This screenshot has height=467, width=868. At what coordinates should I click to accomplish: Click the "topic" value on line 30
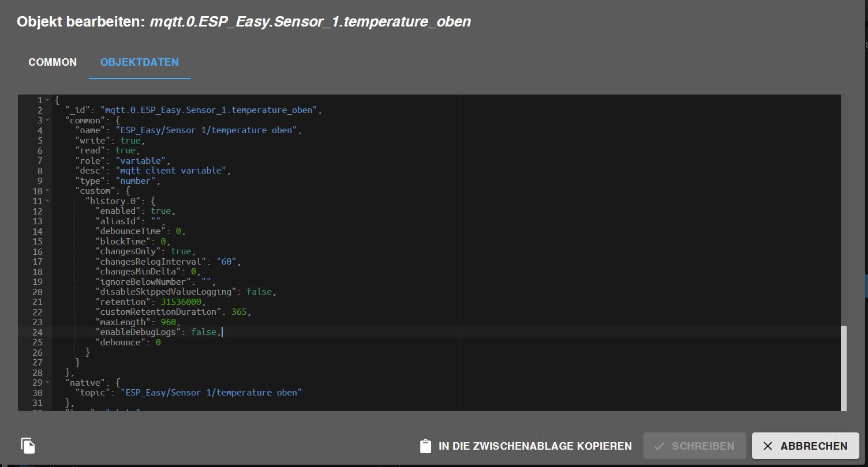coord(211,393)
